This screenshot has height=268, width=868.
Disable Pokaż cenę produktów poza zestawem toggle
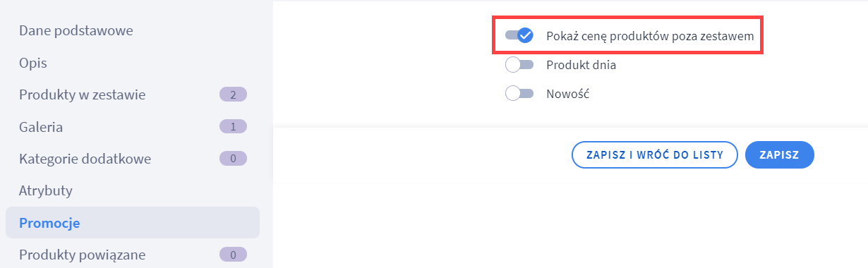tap(519, 35)
